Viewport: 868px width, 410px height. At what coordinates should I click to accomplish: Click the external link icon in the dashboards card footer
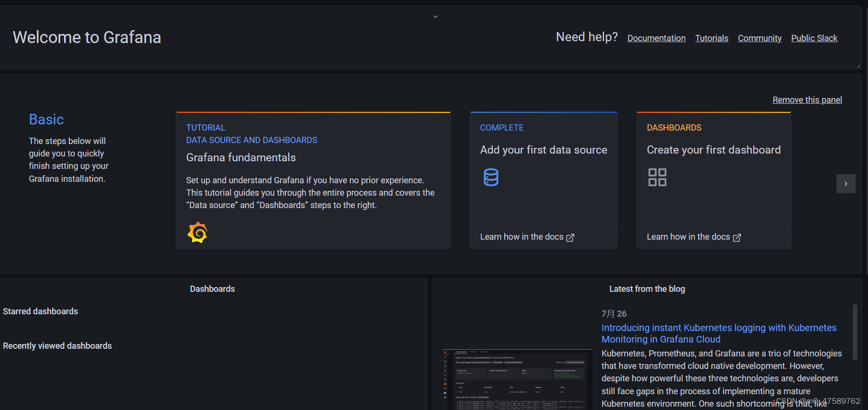(737, 237)
